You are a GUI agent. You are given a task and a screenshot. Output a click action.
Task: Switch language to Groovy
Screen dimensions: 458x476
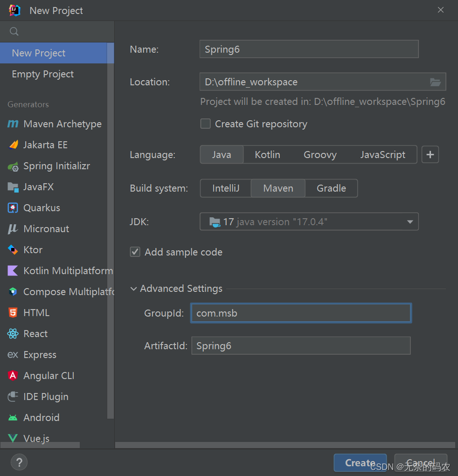(x=320, y=154)
